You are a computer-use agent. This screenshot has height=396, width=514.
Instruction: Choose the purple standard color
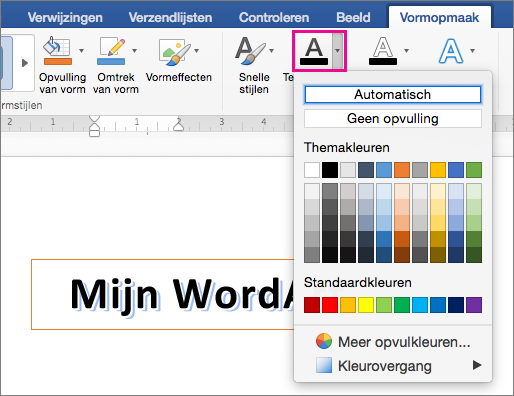point(474,305)
